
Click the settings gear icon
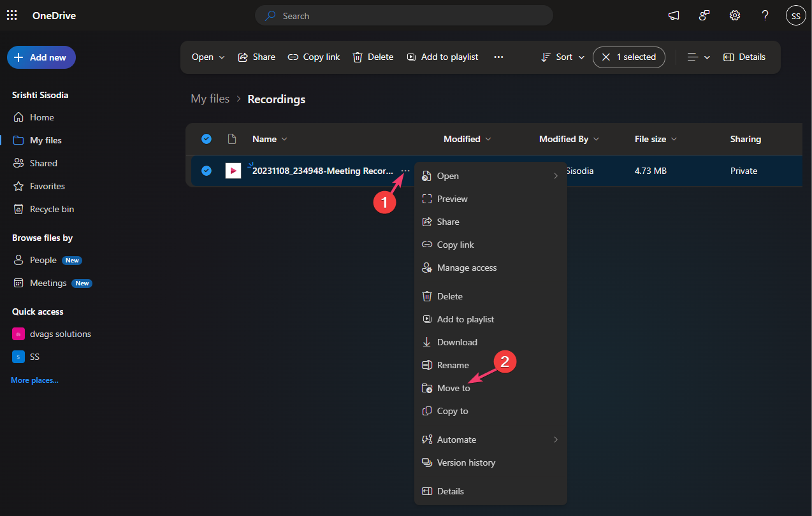735,15
